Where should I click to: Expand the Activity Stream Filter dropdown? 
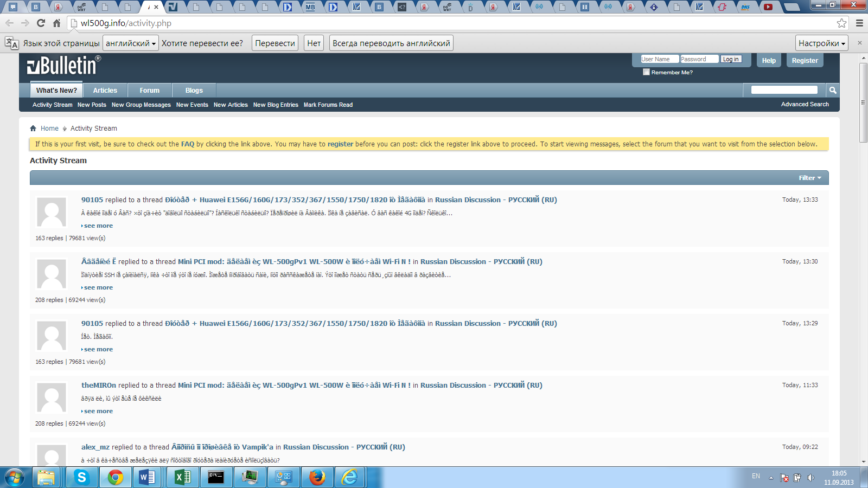coord(810,178)
